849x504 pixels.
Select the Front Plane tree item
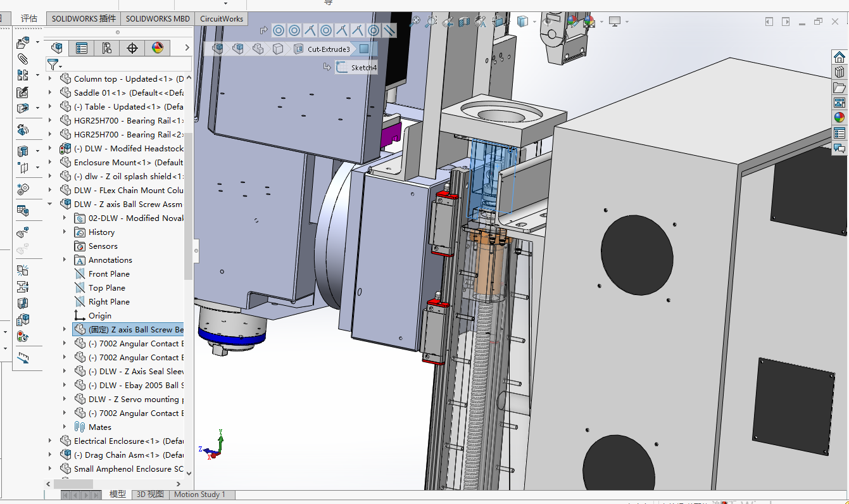pyautogui.click(x=102, y=274)
